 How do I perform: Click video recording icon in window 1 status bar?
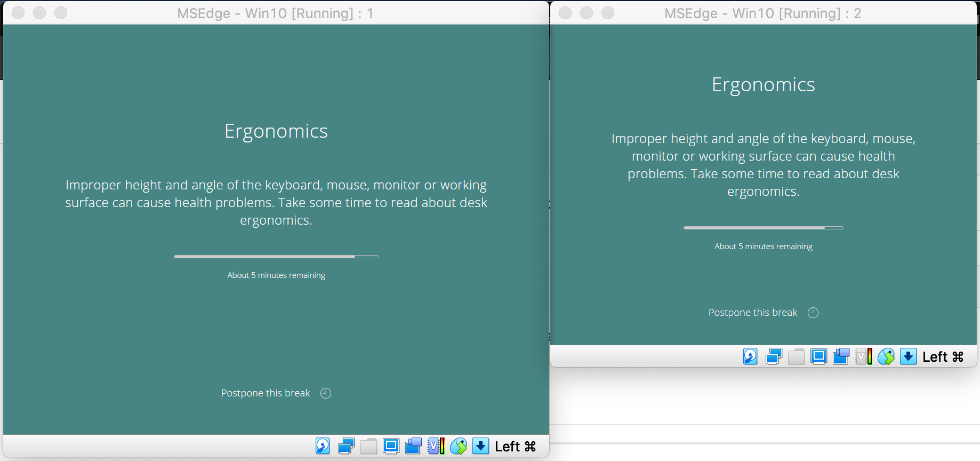point(413,446)
